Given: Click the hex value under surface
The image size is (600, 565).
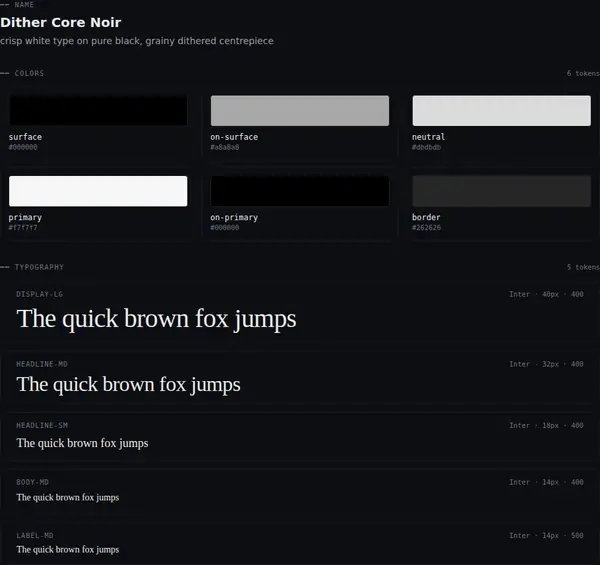Looking at the screenshot, I should (x=23, y=147).
